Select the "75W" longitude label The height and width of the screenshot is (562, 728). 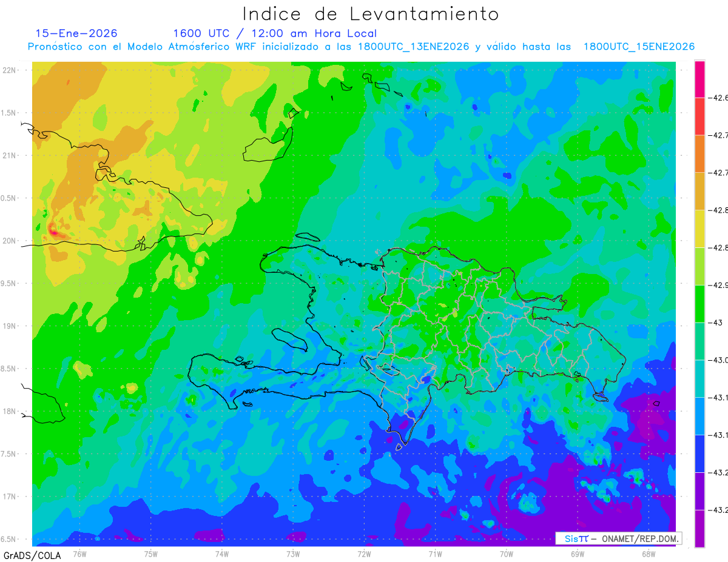click(x=150, y=554)
